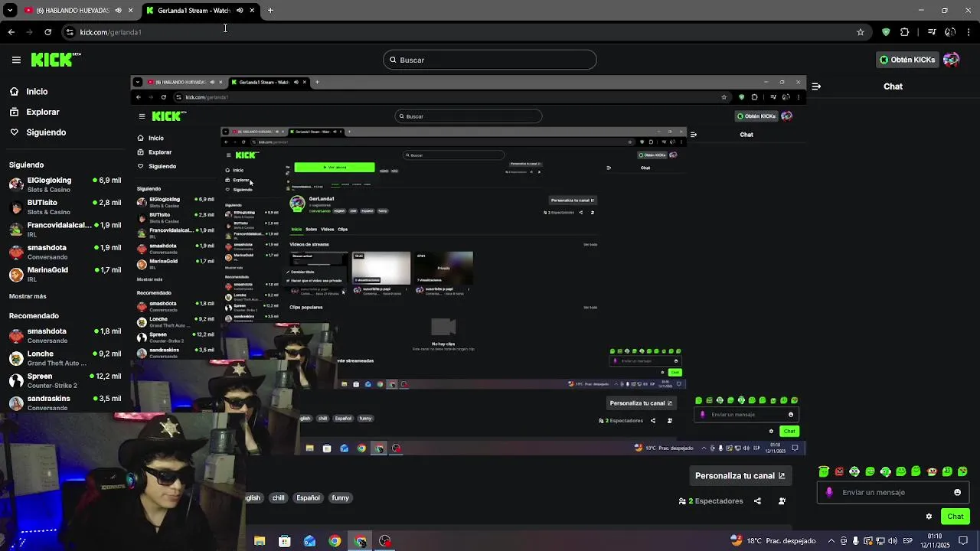Open Explorar in the sidebar
This screenshot has height=551, width=980.
coord(34,112)
